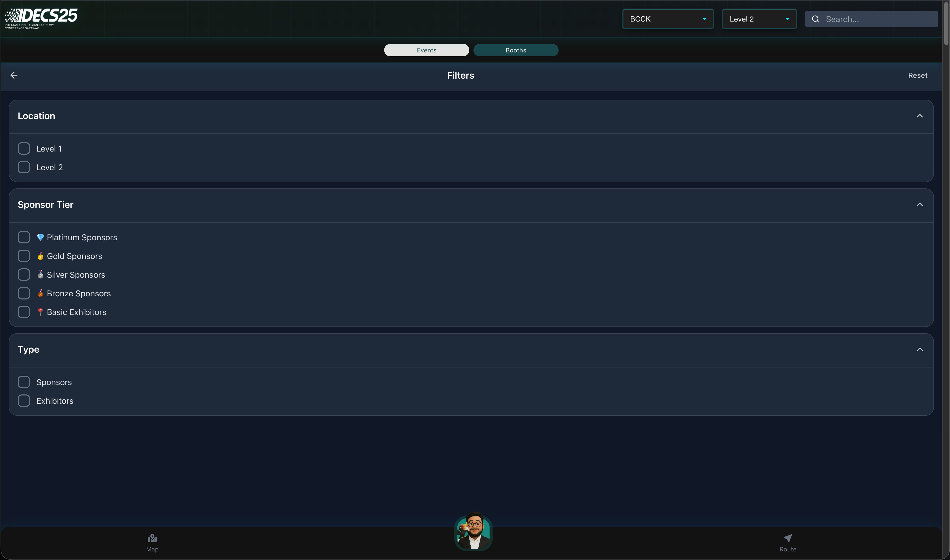Go back using the left arrow icon
Screen dimensions: 950x560
click(x=14, y=76)
